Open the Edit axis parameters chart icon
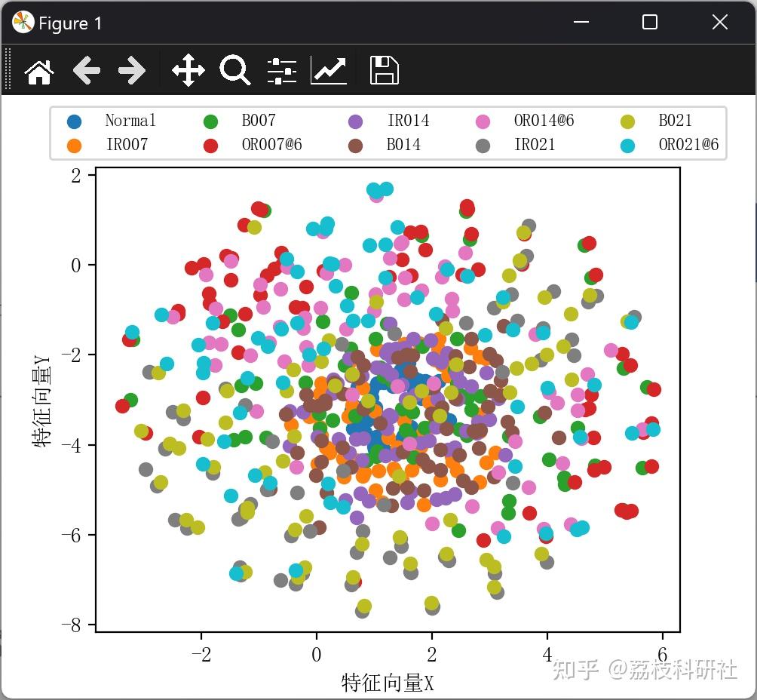Image resolution: width=757 pixels, height=700 pixels. tap(329, 71)
